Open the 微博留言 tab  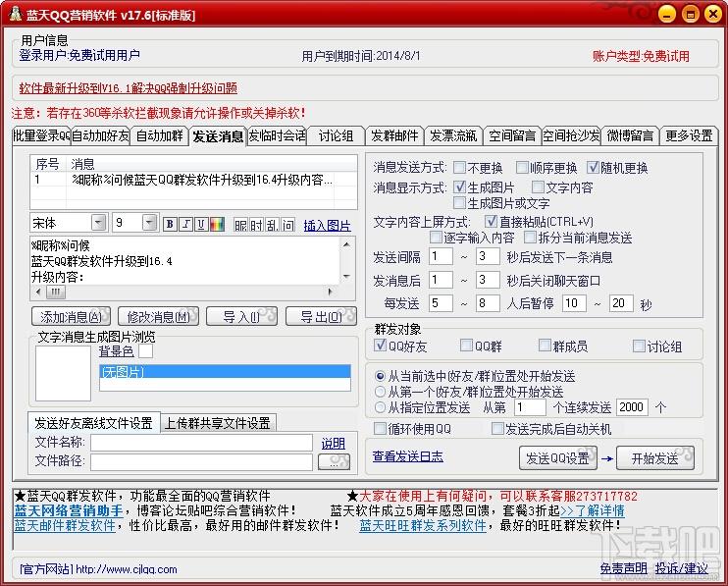coord(630,135)
